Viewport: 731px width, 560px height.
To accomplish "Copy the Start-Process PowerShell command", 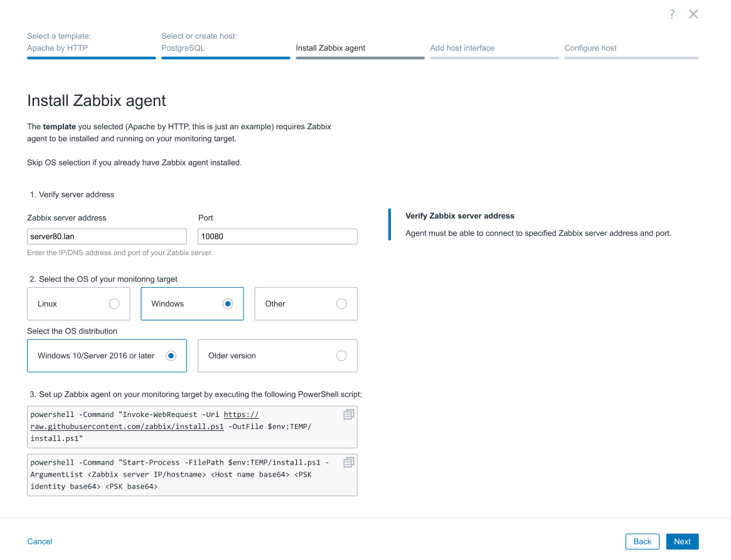I will pos(349,462).
